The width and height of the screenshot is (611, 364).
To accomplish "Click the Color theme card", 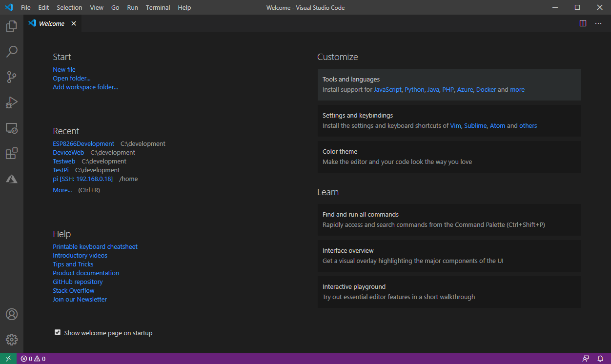I will (x=449, y=157).
